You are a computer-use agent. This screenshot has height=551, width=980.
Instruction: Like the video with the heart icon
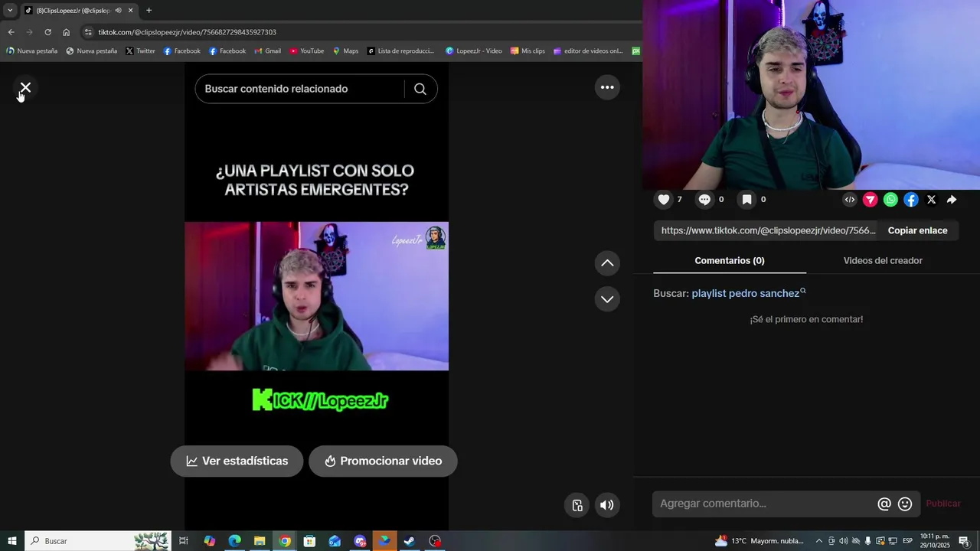pos(664,200)
